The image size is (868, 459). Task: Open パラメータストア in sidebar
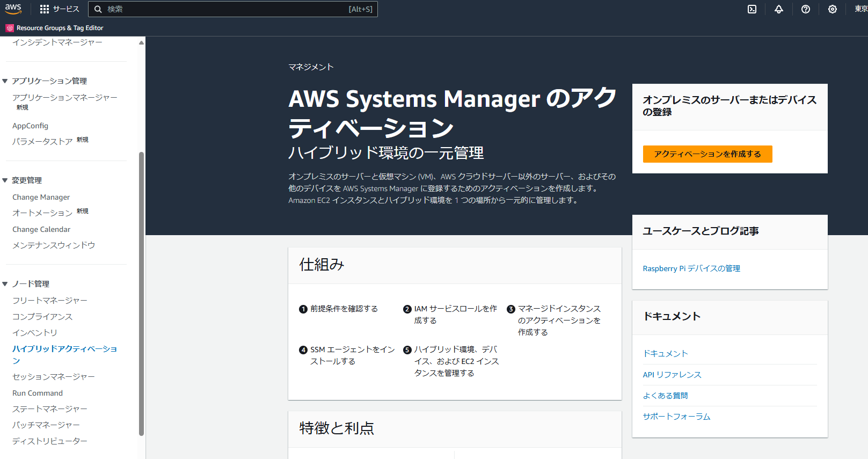[x=42, y=141]
